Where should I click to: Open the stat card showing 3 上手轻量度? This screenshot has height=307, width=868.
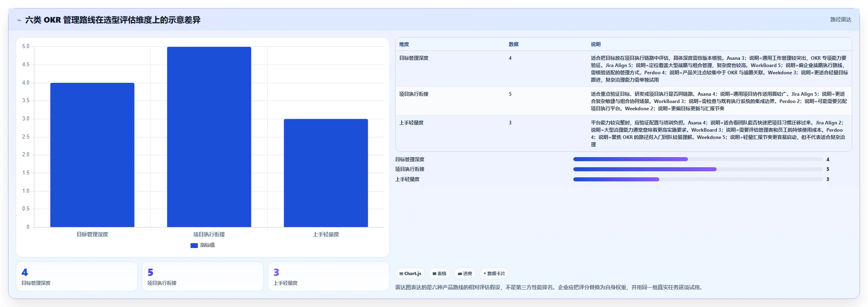click(x=329, y=276)
